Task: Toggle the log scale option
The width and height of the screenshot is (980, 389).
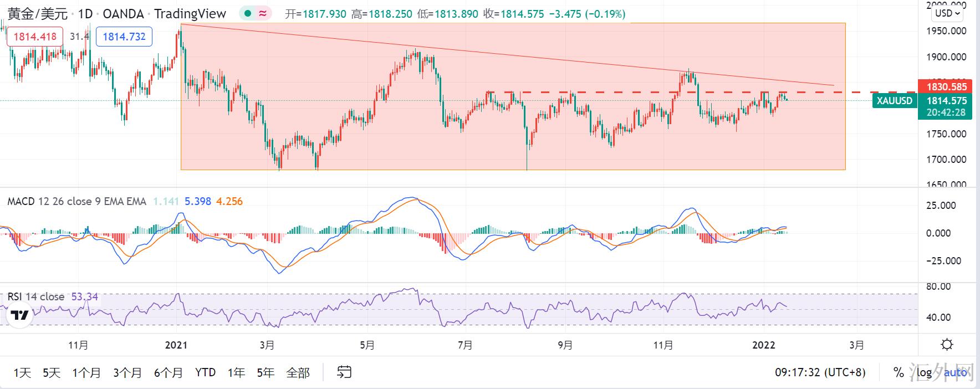Action: coord(924,372)
